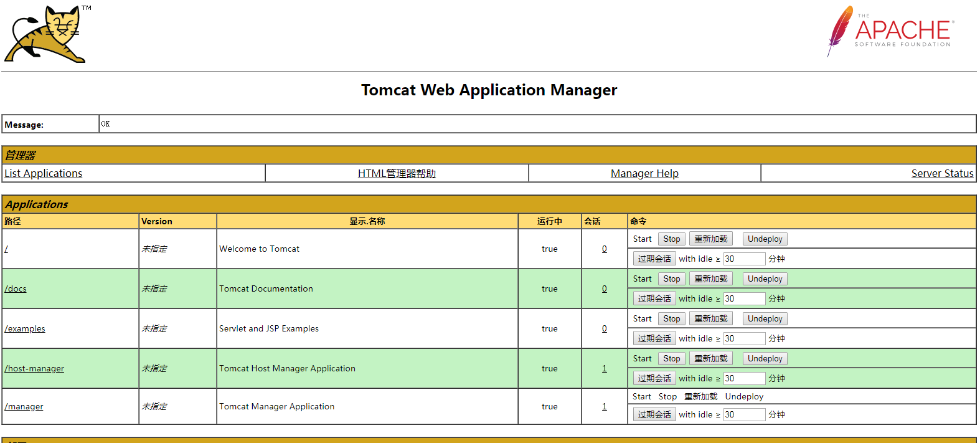Click the 'Tomcat Manager Application' display name
The height and width of the screenshot is (443, 980).
coord(276,406)
